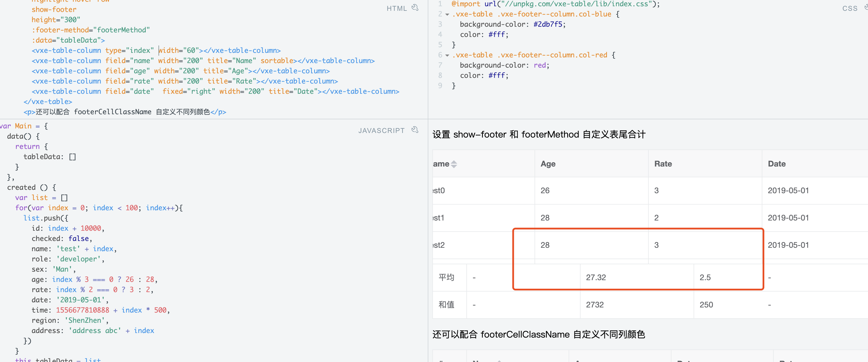Image resolution: width=868 pixels, height=362 pixels.
Task: Click the '平均' footer row label
Action: click(x=446, y=277)
